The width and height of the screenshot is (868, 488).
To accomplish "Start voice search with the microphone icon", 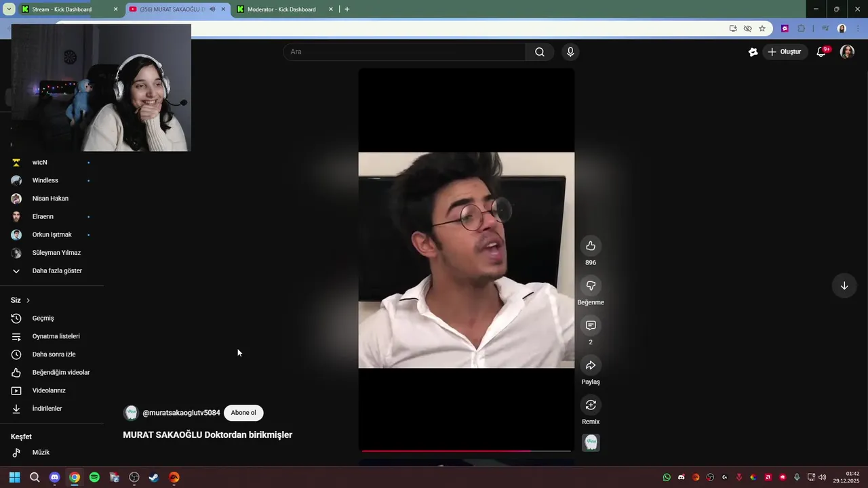I will pos(570,52).
